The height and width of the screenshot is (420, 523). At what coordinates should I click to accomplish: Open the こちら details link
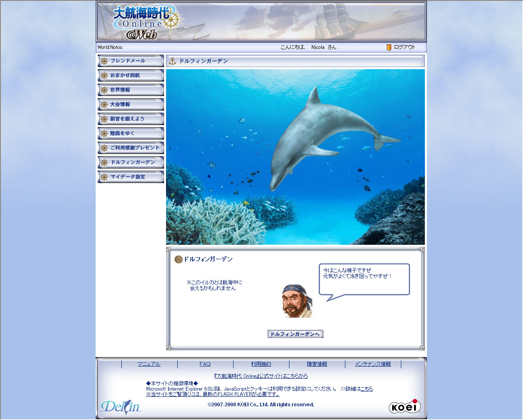click(x=366, y=389)
